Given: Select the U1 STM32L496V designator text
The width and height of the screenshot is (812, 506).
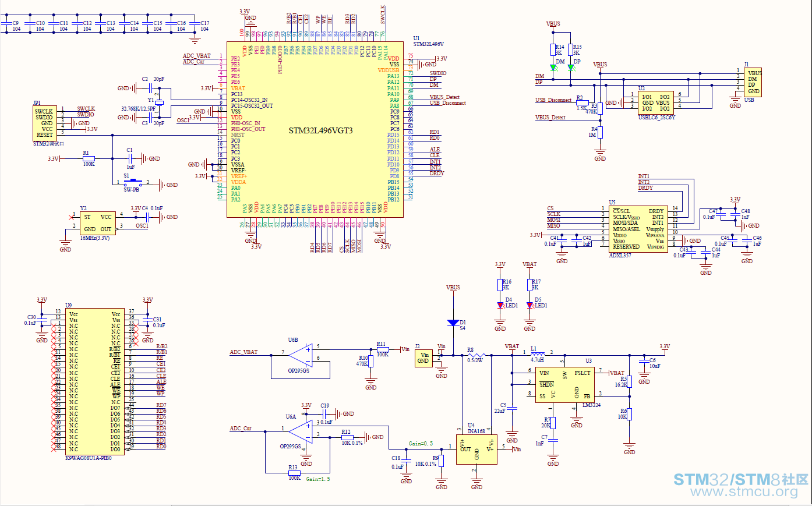Looking at the screenshot, I should coord(428,41).
